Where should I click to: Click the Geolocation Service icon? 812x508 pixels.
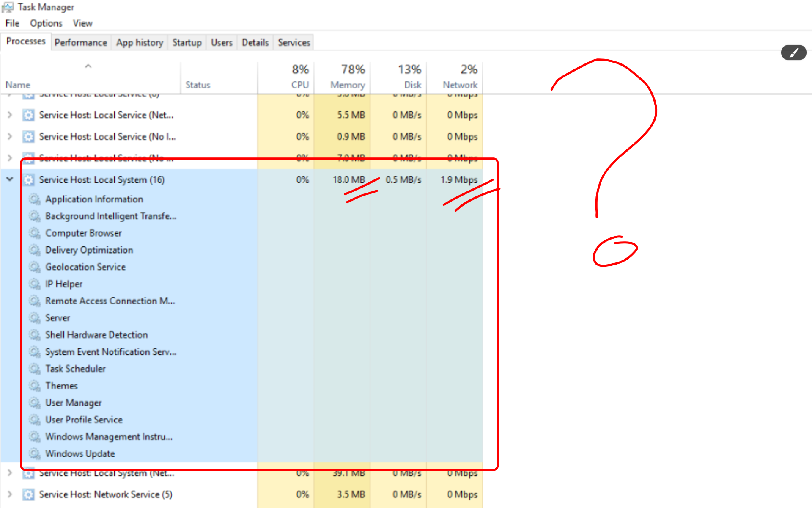pyautogui.click(x=35, y=267)
